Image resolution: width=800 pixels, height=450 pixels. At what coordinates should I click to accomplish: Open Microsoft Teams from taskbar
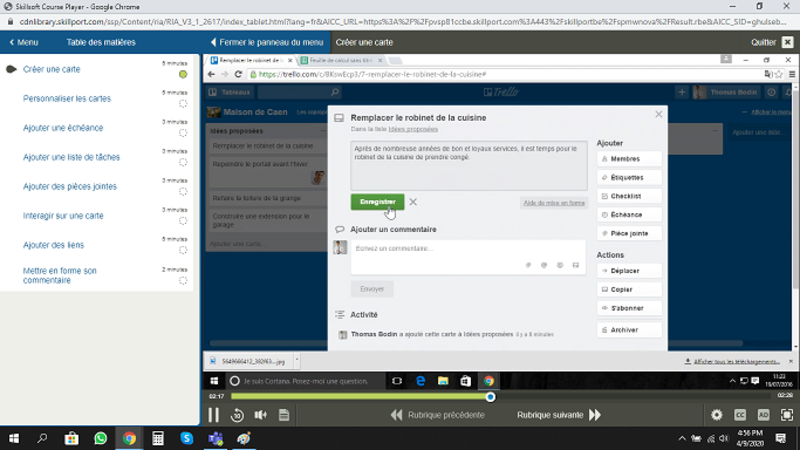[x=215, y=438]
